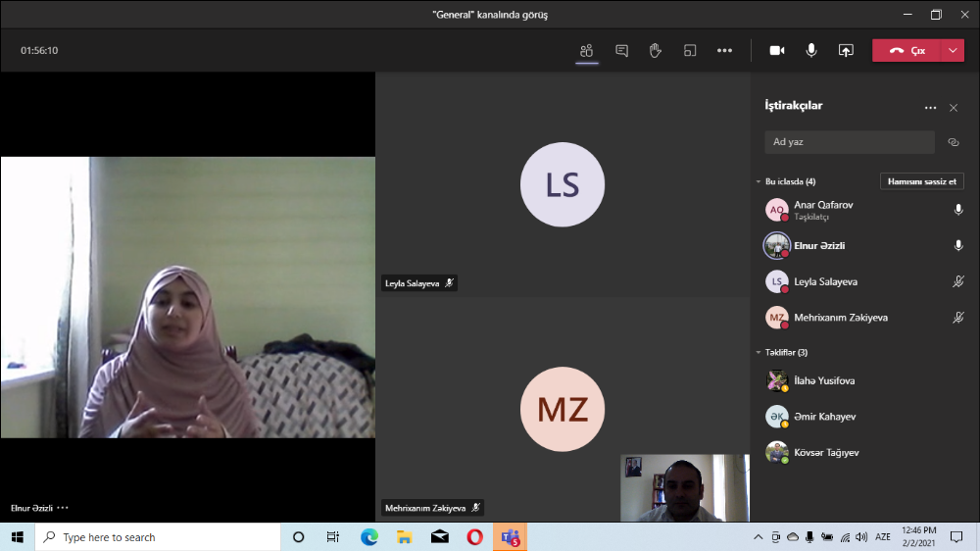
Task: Mute everyone with Hamısını səssiz et
Action: tap(922, 181)
